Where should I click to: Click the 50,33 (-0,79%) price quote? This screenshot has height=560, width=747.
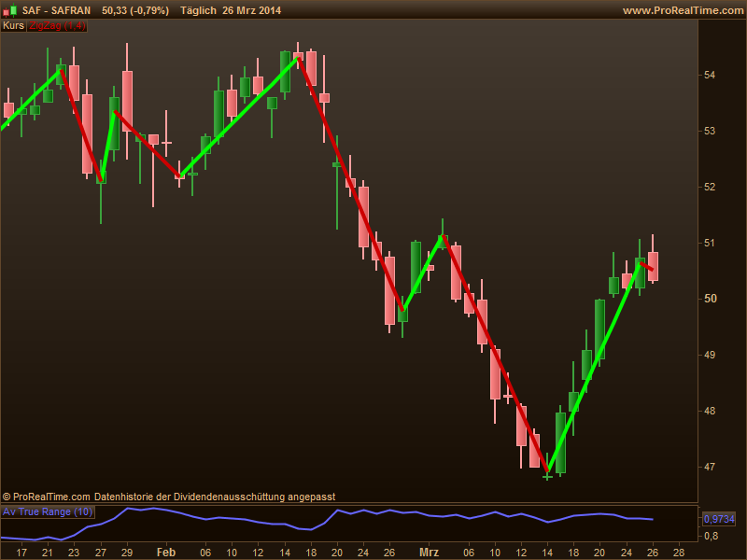click(x=135, y=10)
